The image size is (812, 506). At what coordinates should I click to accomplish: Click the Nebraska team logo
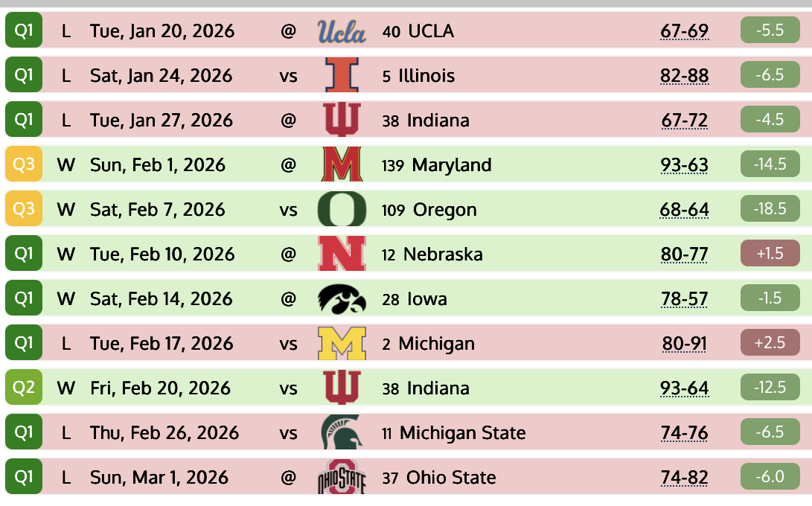342,254
